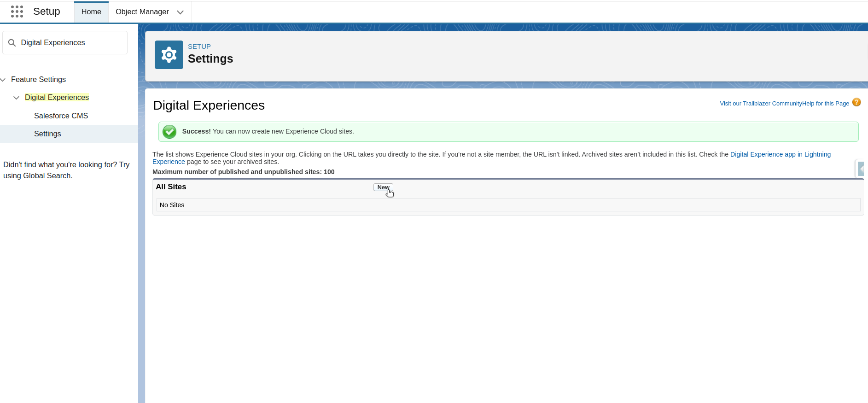The image size is (868, 403).
Task: Click Feature Settings label in sidebar
Action: click(x=38, y=79)
